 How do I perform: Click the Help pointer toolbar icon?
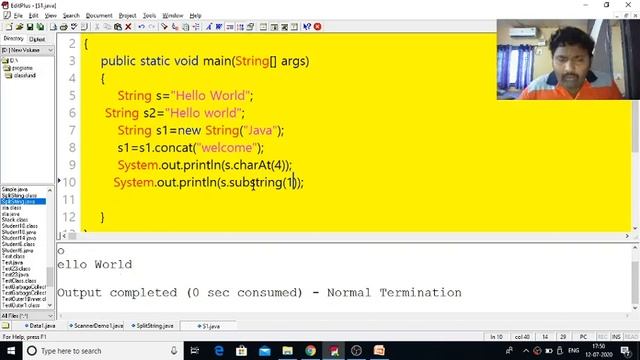tap(307, 27)
